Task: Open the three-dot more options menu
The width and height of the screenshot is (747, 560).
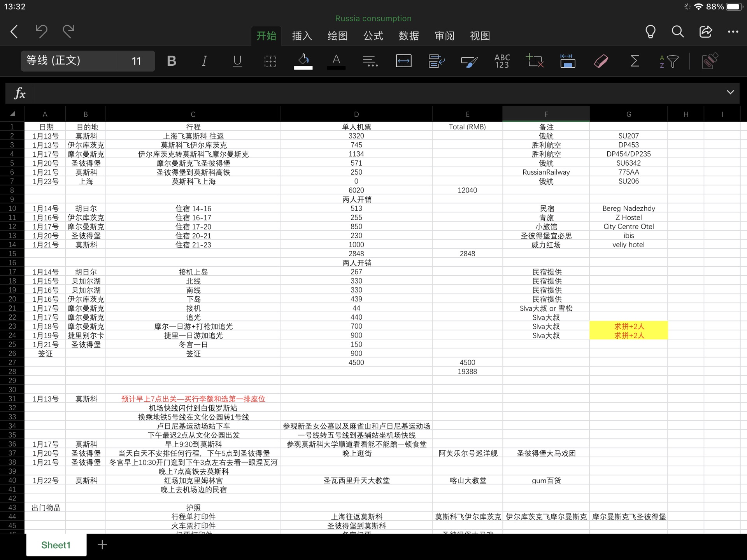Action: coord(733,32)
